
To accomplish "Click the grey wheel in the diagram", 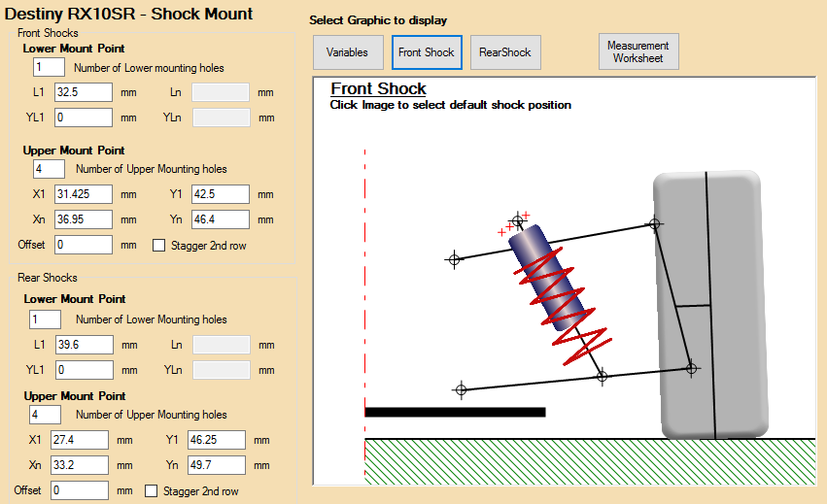I will click(x=710, y=305).
